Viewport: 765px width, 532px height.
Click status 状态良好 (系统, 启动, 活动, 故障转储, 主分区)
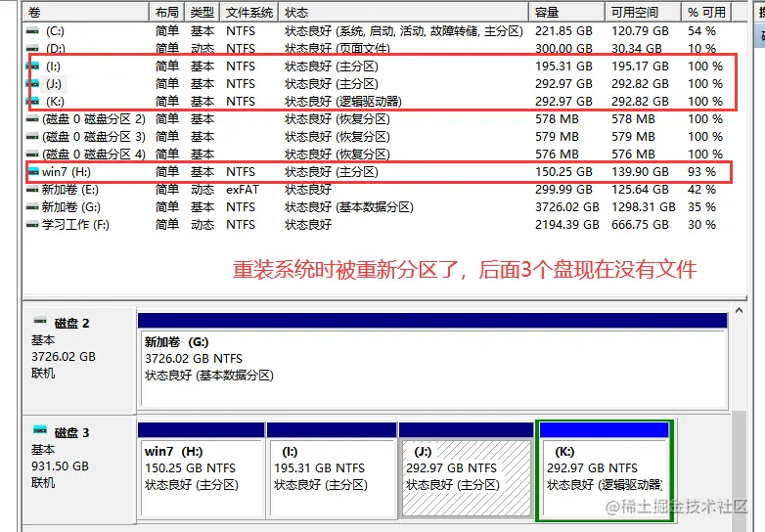403,31
